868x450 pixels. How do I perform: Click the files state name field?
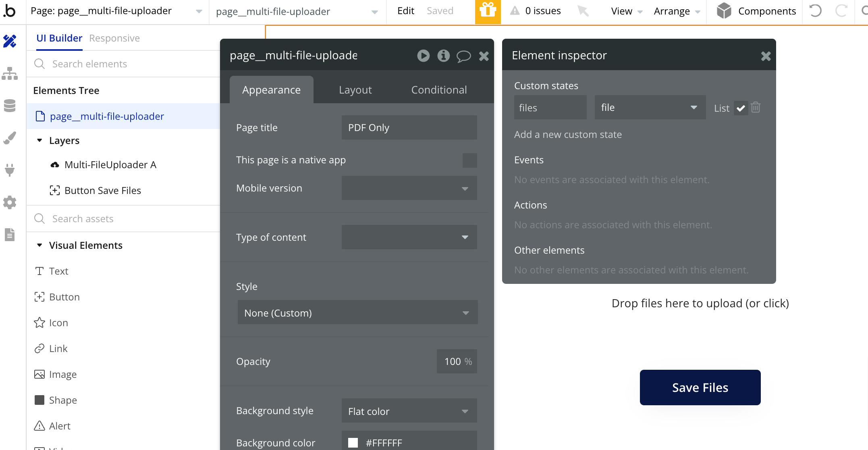550,107
